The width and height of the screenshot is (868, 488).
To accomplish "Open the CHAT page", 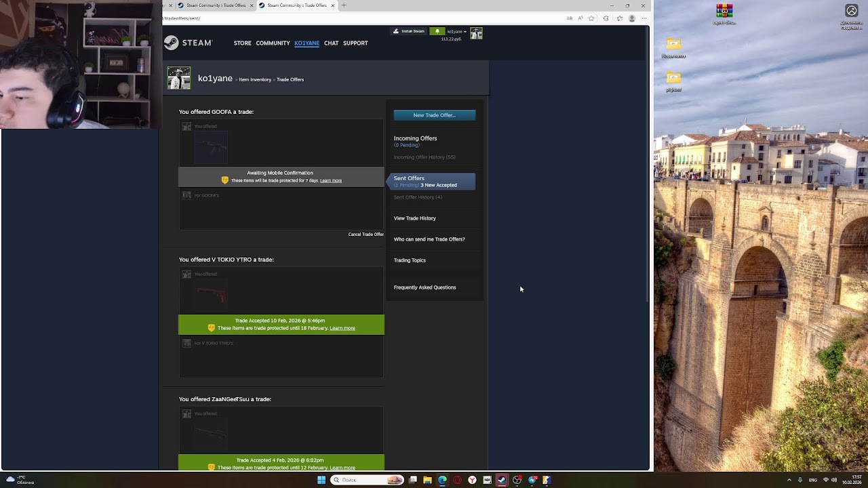I will pyautogui.click(x=331, y=43).
